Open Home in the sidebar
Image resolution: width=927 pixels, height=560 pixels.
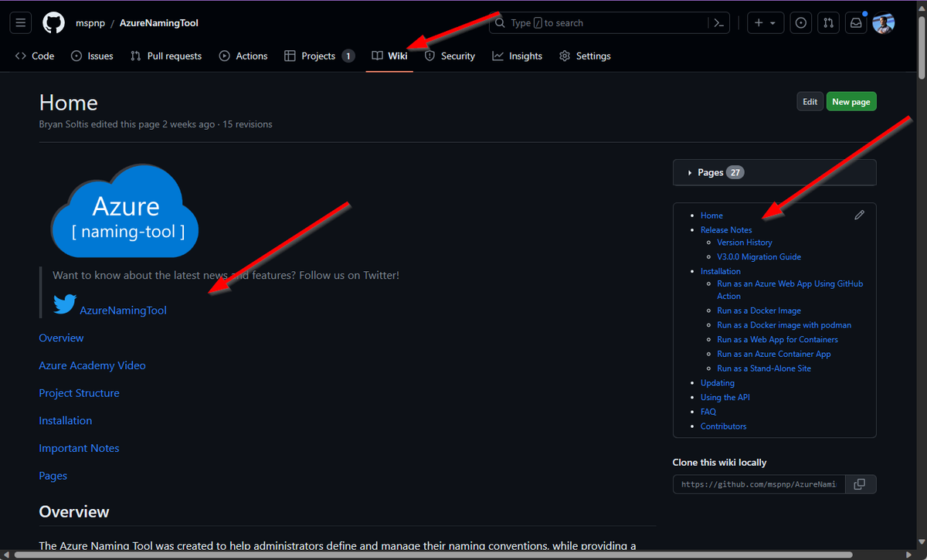click(711, 216)
